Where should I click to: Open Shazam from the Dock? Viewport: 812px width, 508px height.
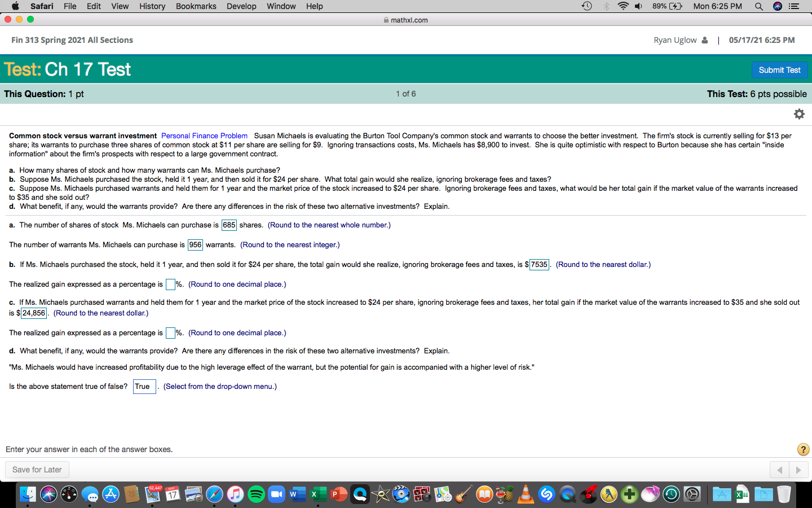click(x=546, y=494)
